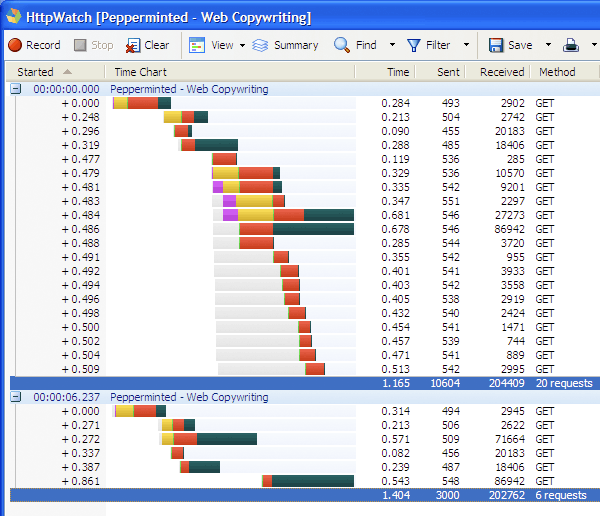The image size is (600, 516).
Task: Select the +0.483 request row
Action: pos(306,201)
